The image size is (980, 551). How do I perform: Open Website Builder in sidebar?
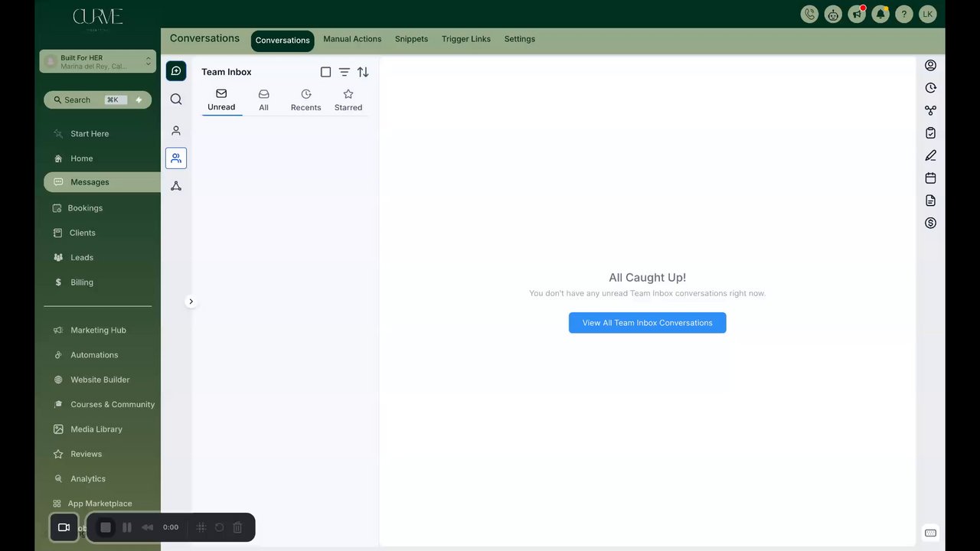point(100,380)
